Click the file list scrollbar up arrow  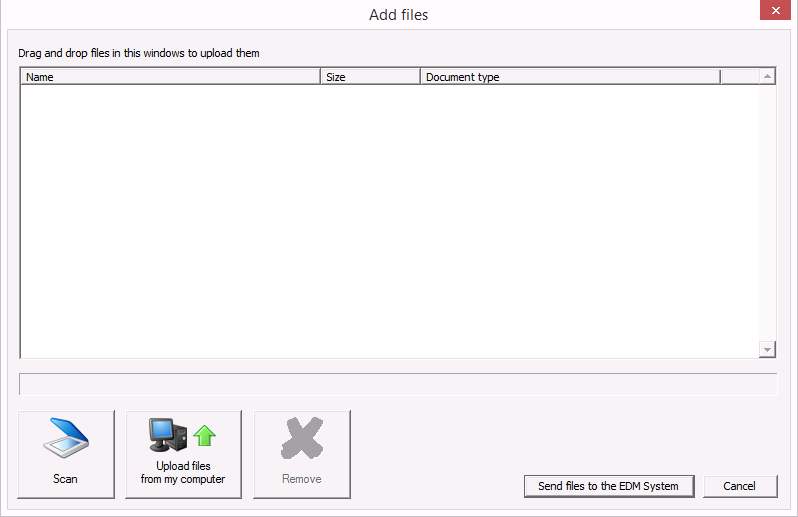pyautogui.click(x=767, y=76)
